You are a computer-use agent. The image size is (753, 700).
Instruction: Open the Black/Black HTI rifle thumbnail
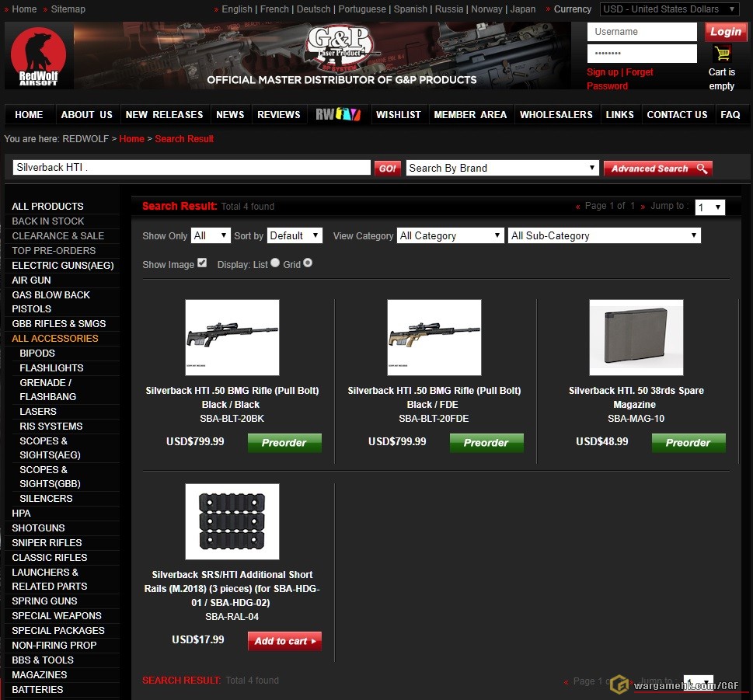click(232, 337)
